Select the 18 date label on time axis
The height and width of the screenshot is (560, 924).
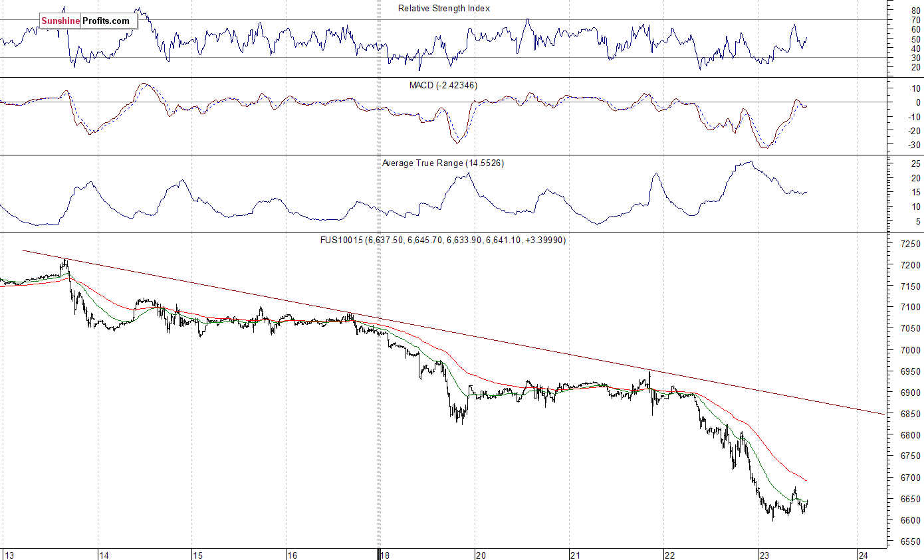click(x=386, y=555)
